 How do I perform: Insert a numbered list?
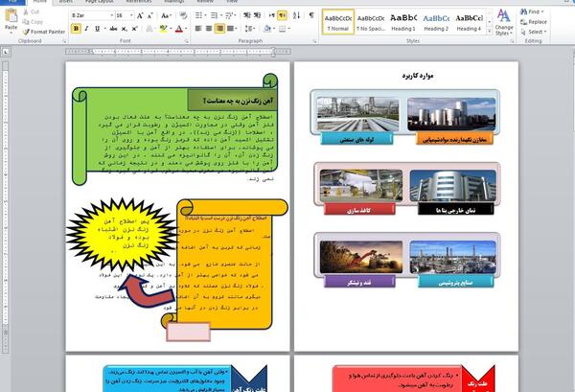(x=216, y=15)
